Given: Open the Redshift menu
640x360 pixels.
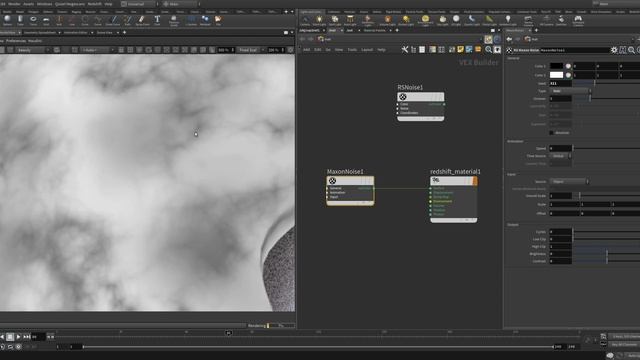Looking at the screenshot, I should pyautogui.click(x=95, y=4).
